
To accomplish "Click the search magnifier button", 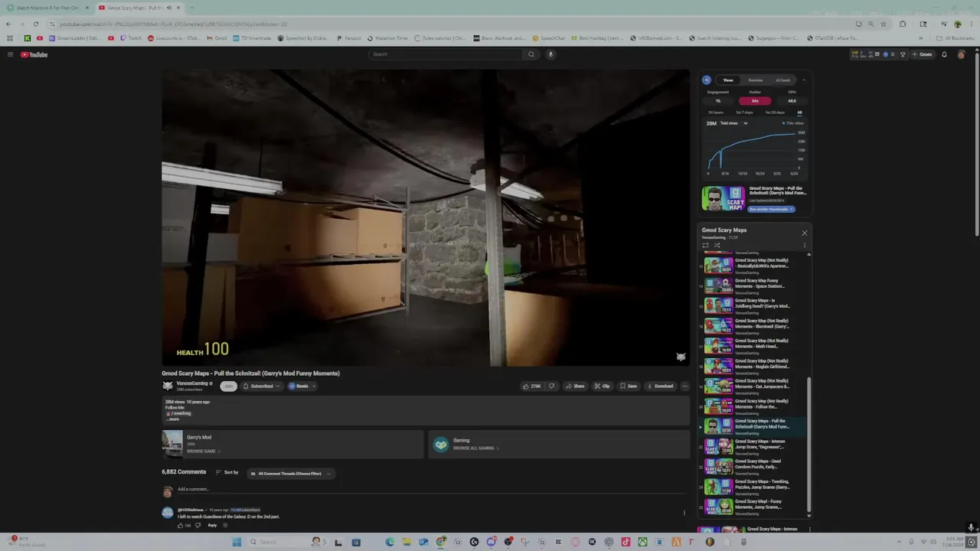I will pyautogui.click(x=531, y=54).
